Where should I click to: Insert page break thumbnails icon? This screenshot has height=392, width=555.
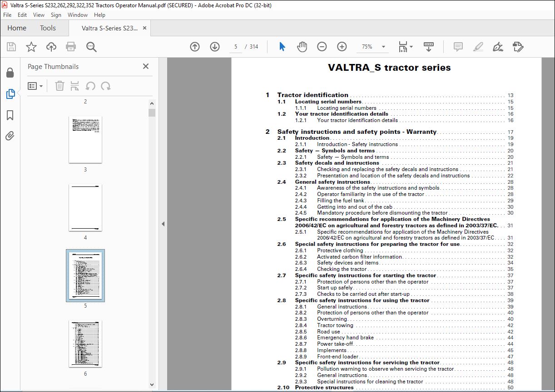(75, 86)
